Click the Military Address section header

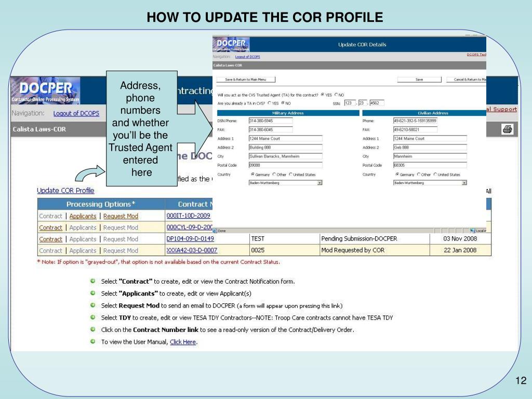point(288,113)
